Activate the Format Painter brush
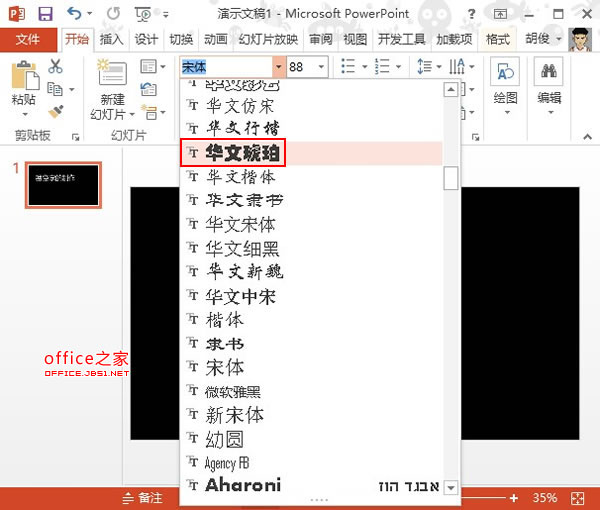The width and height of the screenshot is (600, 510). coord(55,112)
